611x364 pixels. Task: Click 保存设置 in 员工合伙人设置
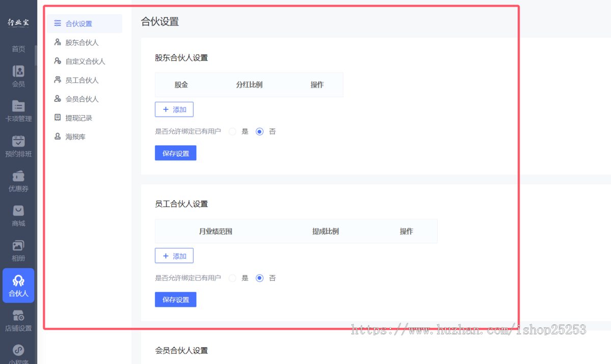(x=176, y=299)
